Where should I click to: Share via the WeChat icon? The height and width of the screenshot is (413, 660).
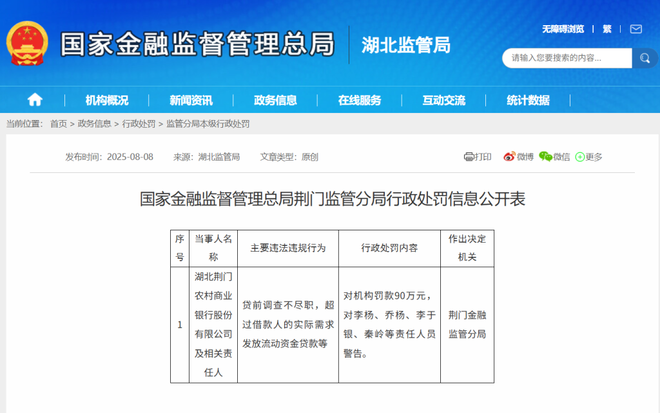546,157
